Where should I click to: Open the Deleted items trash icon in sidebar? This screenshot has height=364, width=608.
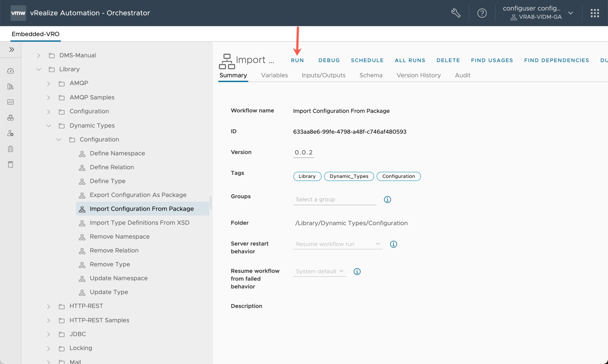(x=11, y=149)
